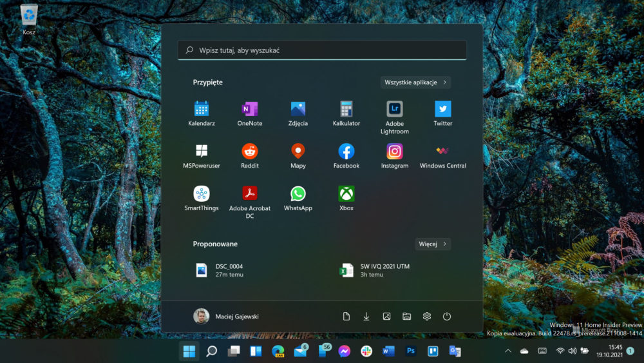Open clock and date 15:45 flyout

click(x=609, y=351)
